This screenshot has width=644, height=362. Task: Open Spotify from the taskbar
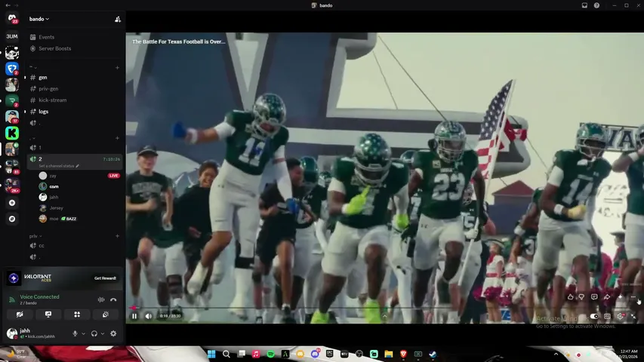click(x=270, y=354)
